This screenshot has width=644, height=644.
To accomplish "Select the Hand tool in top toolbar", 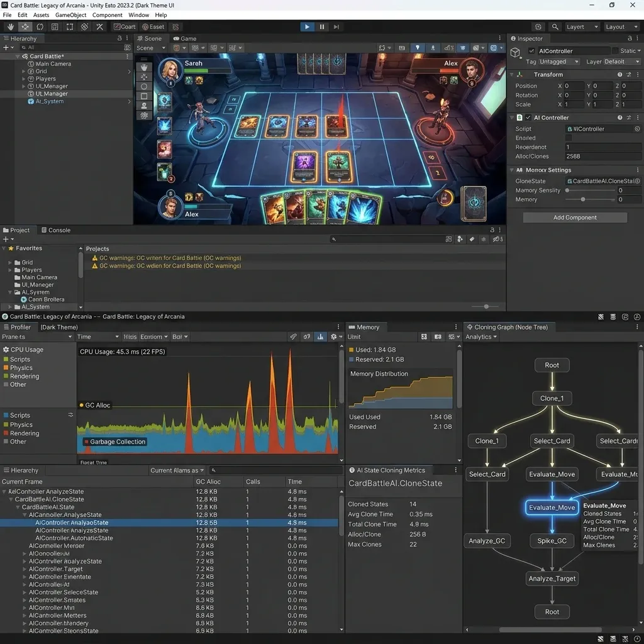I will coord(11,26).
